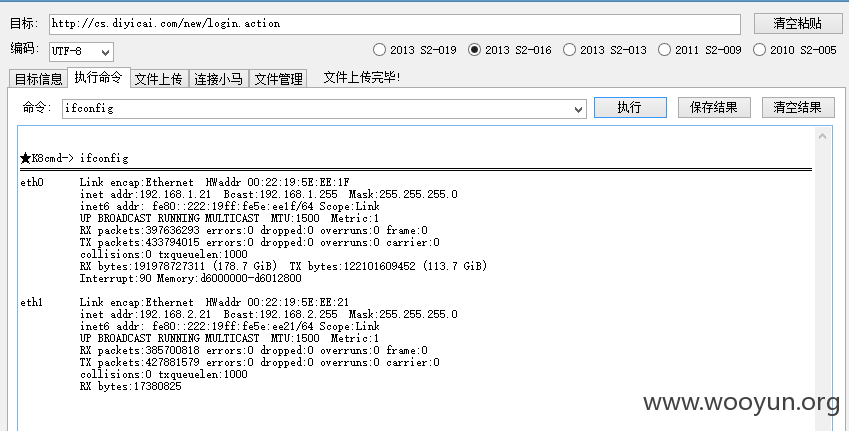Click the RX bytes:191978727311 line
This screenshot has height=431, width=849.
(283, 266)
